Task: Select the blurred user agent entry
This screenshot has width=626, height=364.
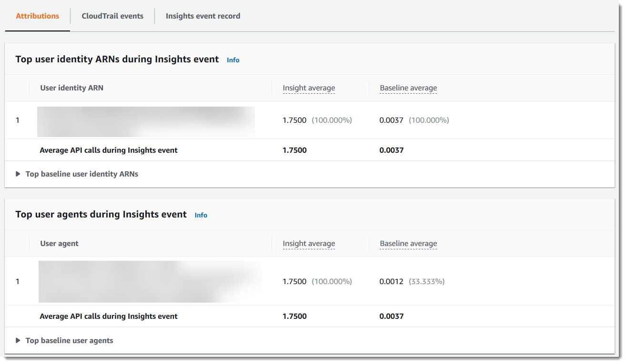Action: [x=150, y=281]
